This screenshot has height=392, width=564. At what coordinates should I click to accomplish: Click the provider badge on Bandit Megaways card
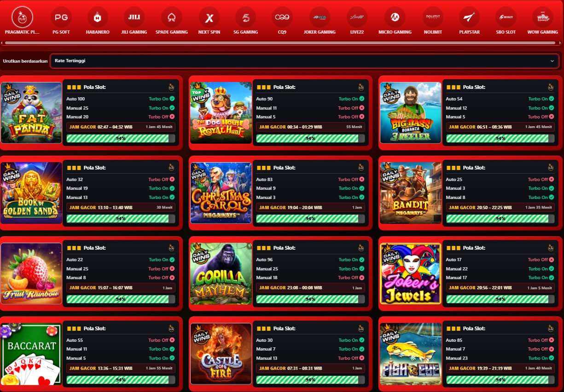click(551, 168)
